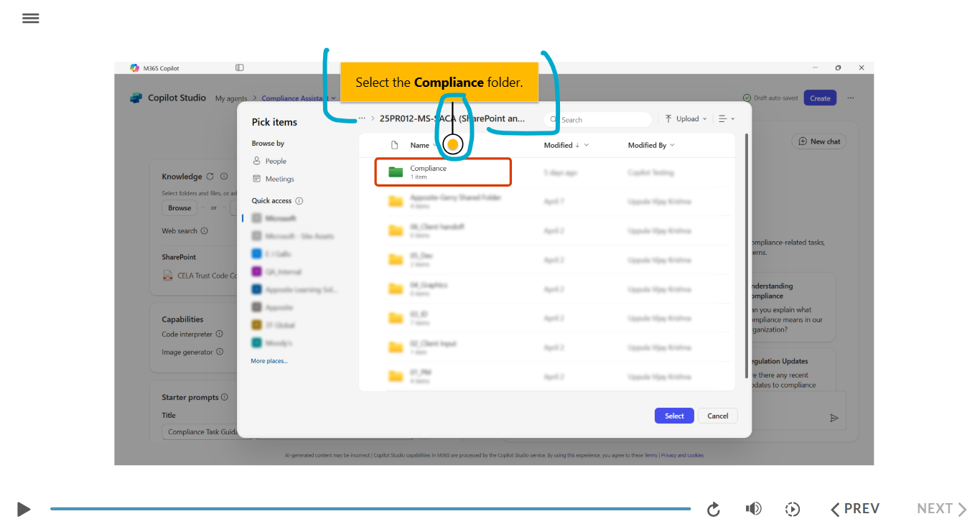Open the more options ellipsis beside Create

[x=851, y=98]
